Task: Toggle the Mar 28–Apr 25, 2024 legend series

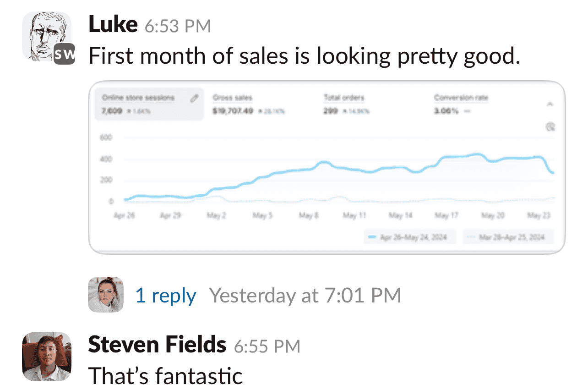Action: pos(507,237)
